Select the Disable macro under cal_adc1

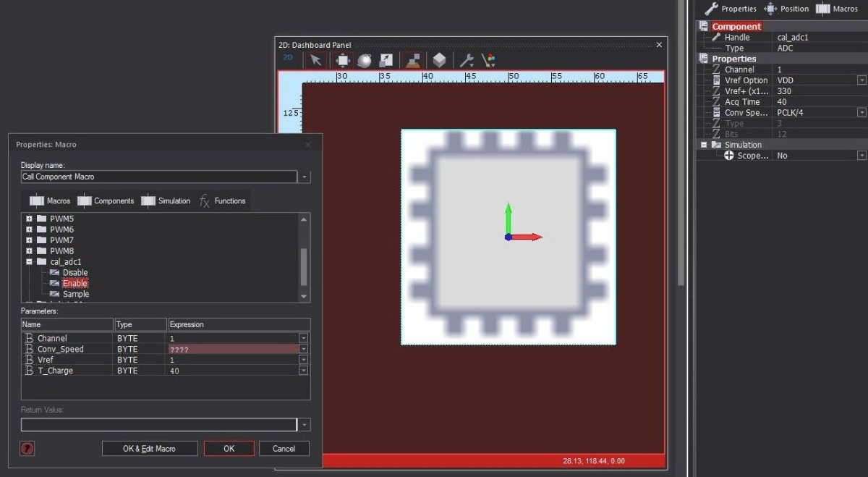click(75, 273)
